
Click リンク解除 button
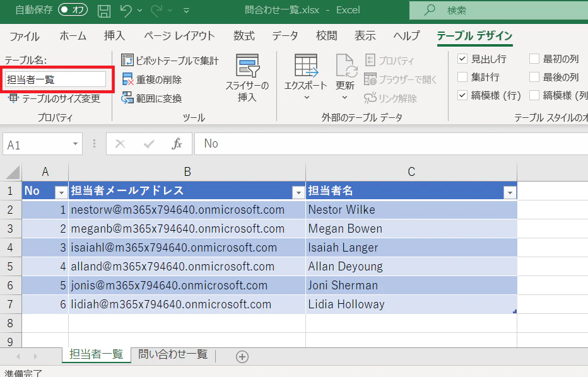[391, 98]
